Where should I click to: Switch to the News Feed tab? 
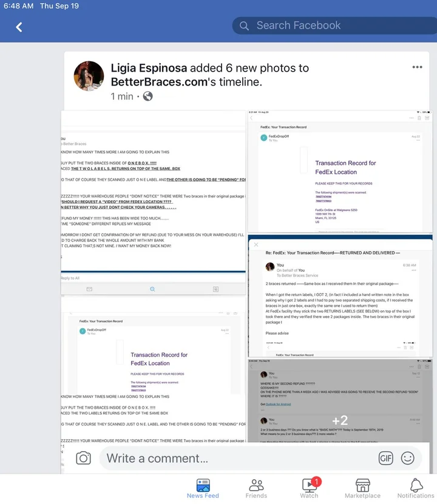tap(203, 489)
